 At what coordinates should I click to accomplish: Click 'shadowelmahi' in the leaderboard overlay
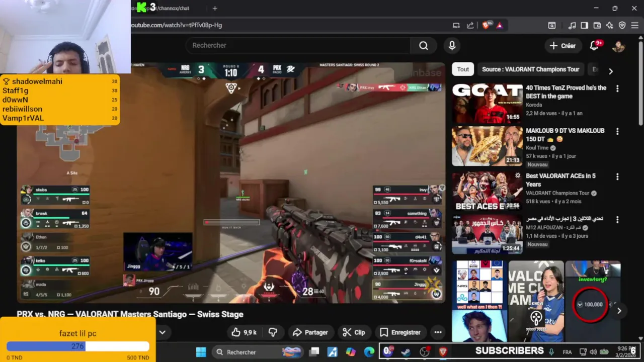(37, 81)
